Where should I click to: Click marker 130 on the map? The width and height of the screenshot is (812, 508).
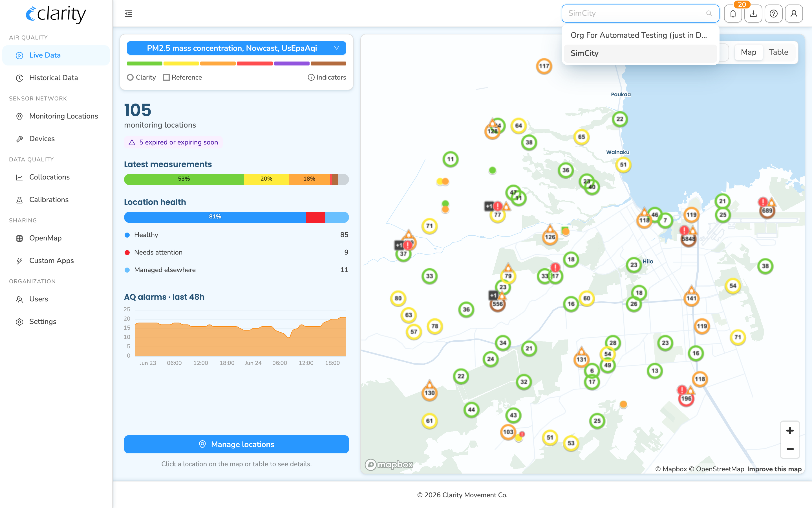[429, 393]
